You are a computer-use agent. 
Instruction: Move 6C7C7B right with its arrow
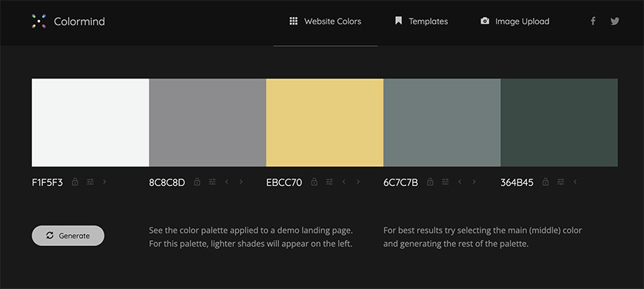pos(474,182)
